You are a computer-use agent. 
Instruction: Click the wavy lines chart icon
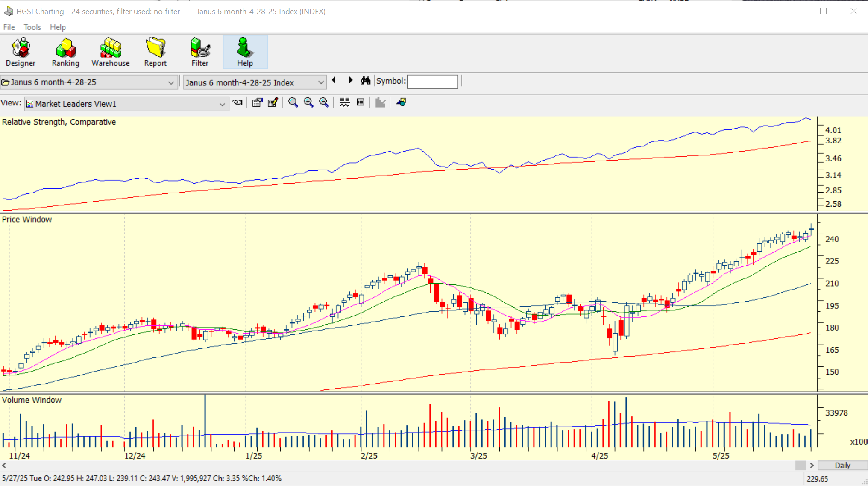(x=345, y=102)
